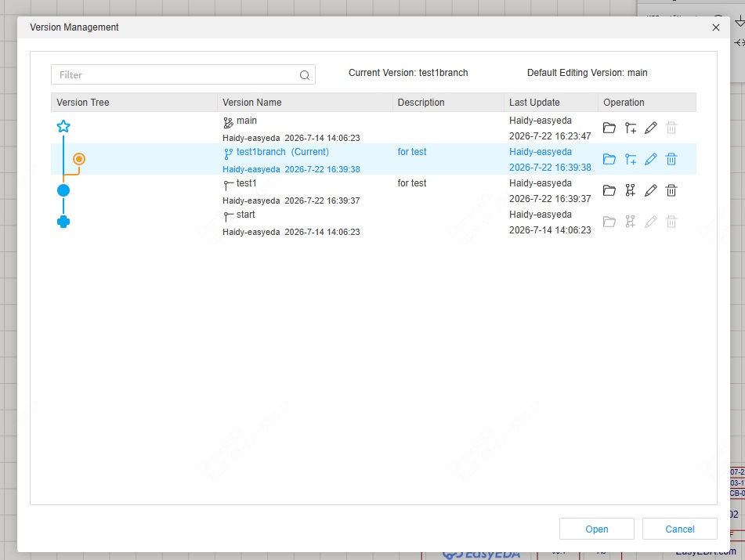The image size is (745, 560).
Task: Click the Open button
Action: point(597,529)
